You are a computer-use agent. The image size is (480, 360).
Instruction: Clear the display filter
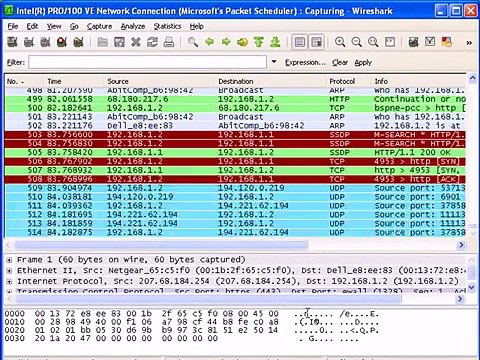pos(340,62)
